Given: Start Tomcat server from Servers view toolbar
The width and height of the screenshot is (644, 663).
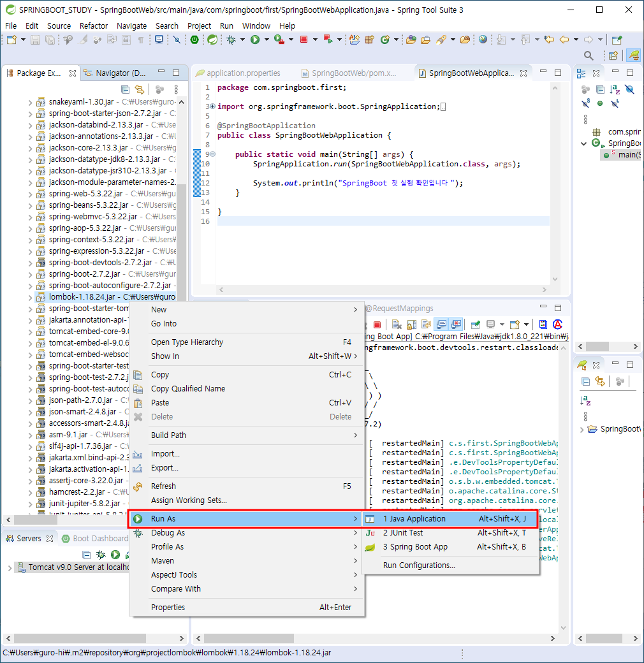Looking at the screenshot, I should tap(115, 555).
